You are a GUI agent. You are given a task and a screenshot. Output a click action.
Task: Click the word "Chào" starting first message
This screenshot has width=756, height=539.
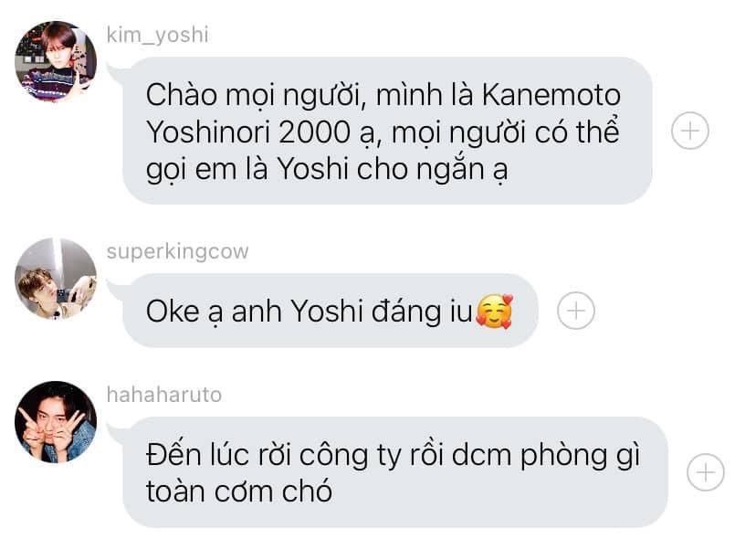point(182,95)
